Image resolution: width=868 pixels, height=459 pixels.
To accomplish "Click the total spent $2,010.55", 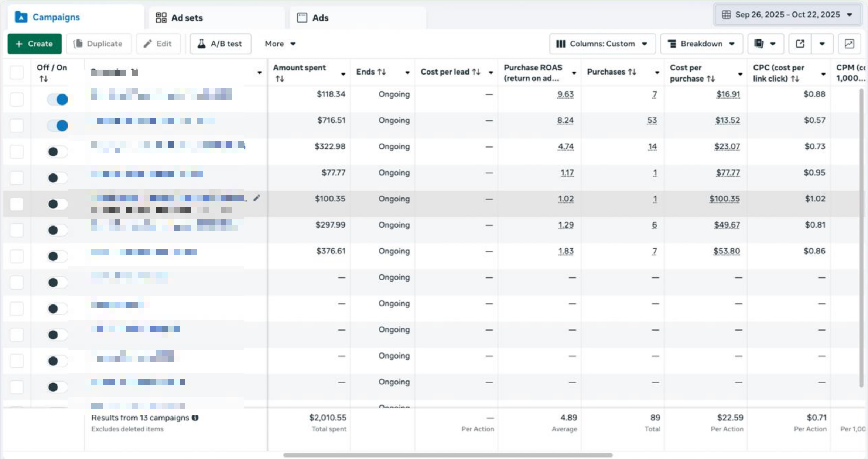I will pos(328,417).
